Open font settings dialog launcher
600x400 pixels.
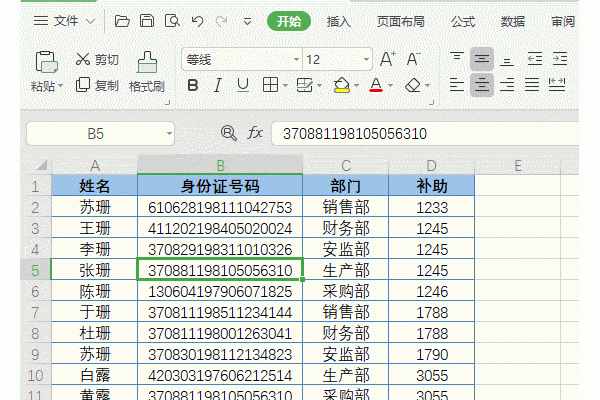[x=431, y=103]
